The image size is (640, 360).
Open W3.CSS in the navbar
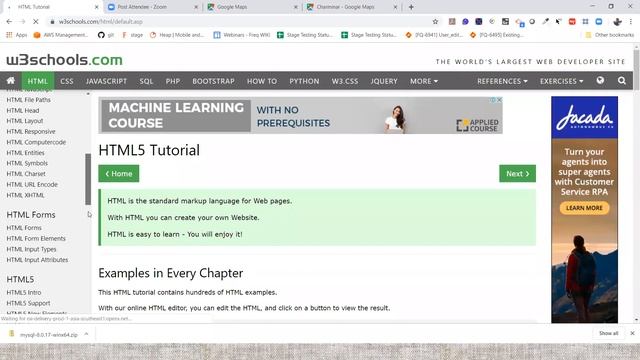click(x=344, y=81)
